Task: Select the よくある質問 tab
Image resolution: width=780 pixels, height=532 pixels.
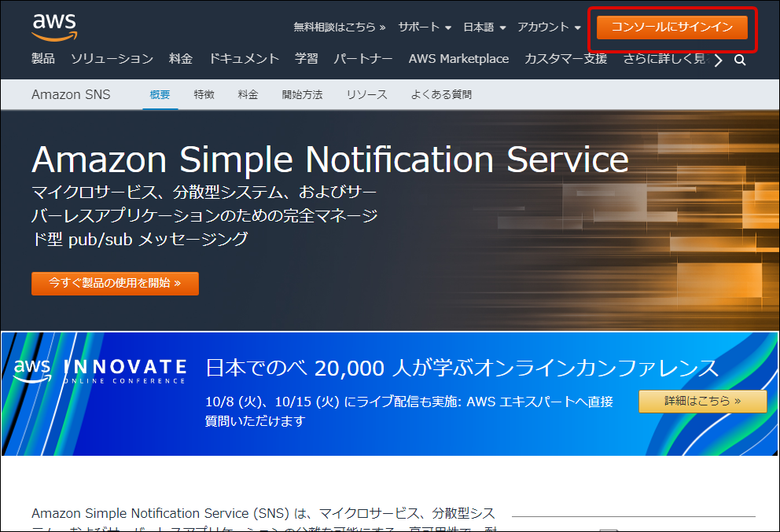Action: 441,94
